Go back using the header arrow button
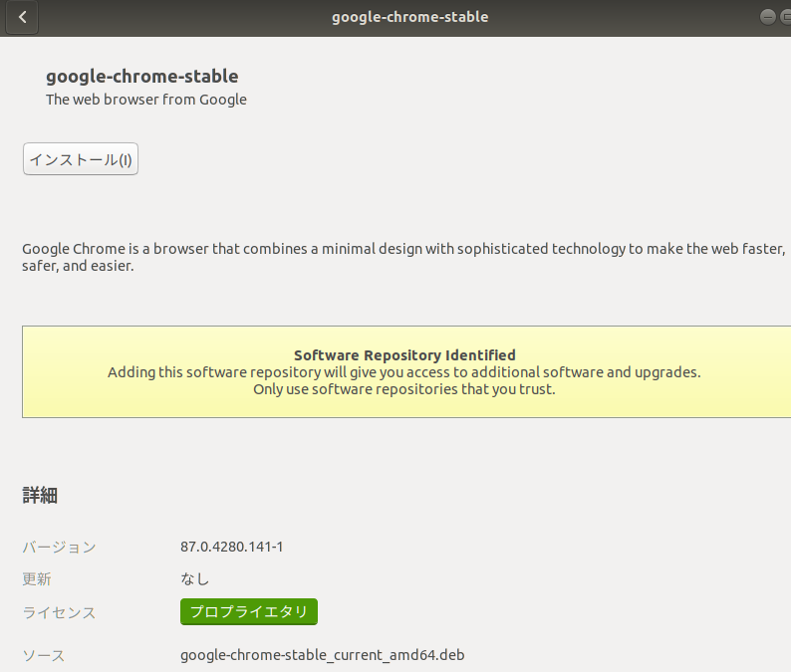This screenshot has height=672, width=791. 22,17
